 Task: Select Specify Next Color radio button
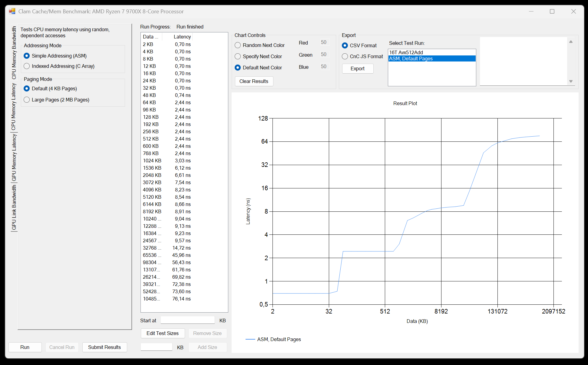tap(238, 56)
